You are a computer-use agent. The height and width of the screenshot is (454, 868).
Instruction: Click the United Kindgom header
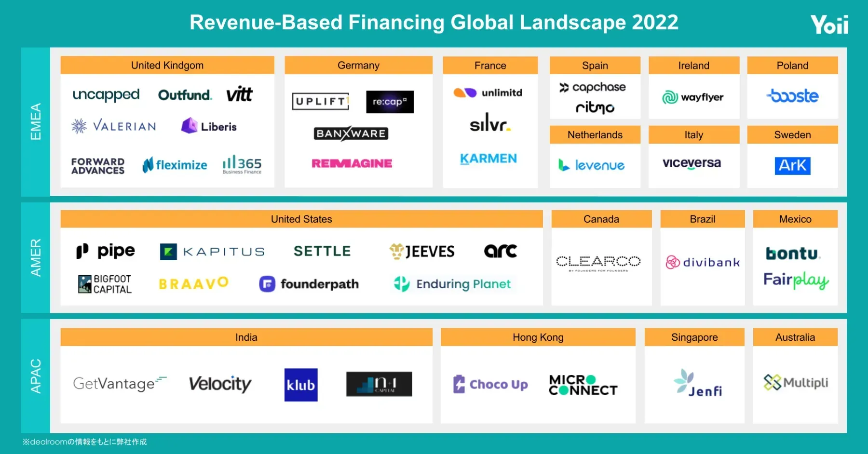pyautogui.click(x=167, y=65)
